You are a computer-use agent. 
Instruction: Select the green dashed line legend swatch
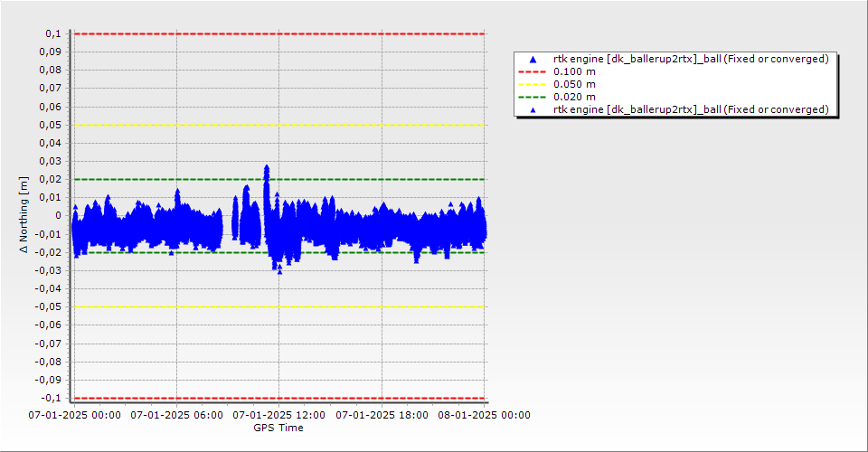[x=532, y=98]
